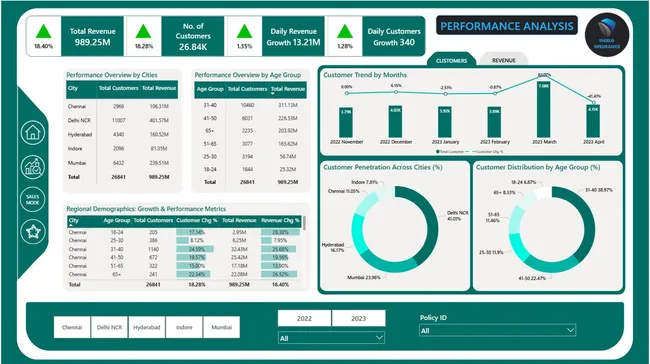Click the Daily Customers Growth 340 card
The image size is (650, 364).
coord(393,36)
